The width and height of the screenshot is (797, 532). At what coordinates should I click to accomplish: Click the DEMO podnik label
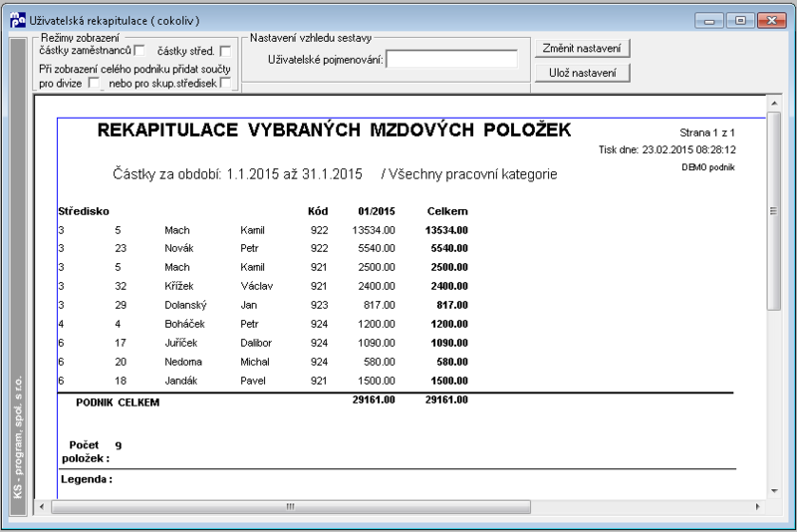coord(708,167)
